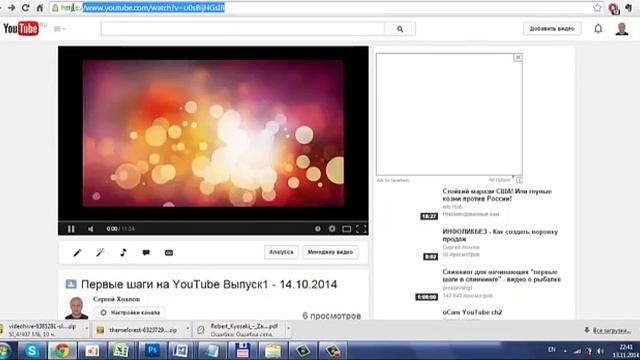Expand the YouTube guide menu dropdown
The height and width of the screenshot is (360, 640).
coord(60,29)
